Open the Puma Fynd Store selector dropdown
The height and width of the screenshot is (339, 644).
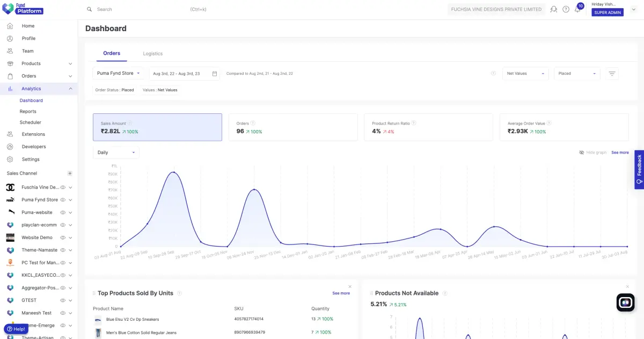point(119,74)
